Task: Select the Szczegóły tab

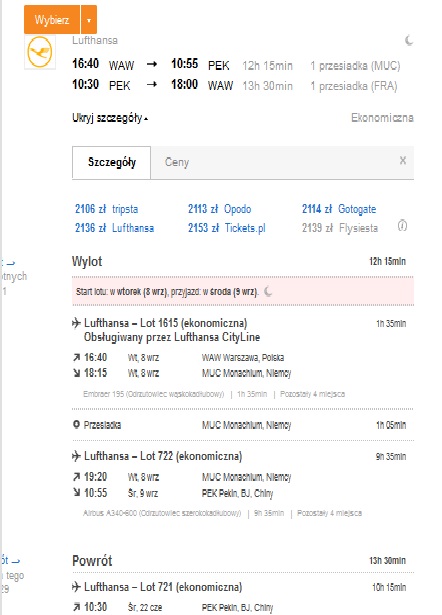Action: click(x=112, y=162)
